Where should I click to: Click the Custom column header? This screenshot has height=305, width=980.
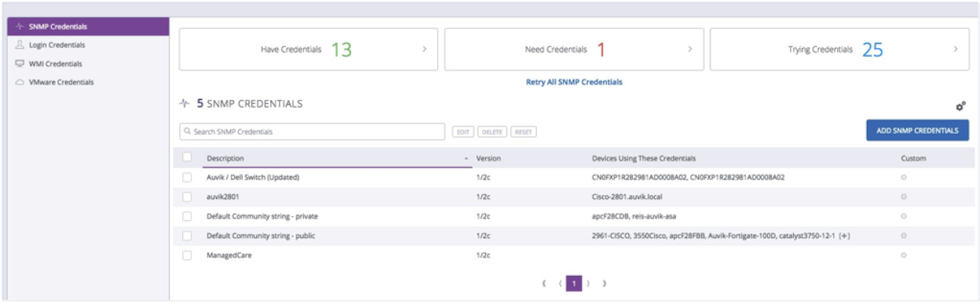(913, 158)
